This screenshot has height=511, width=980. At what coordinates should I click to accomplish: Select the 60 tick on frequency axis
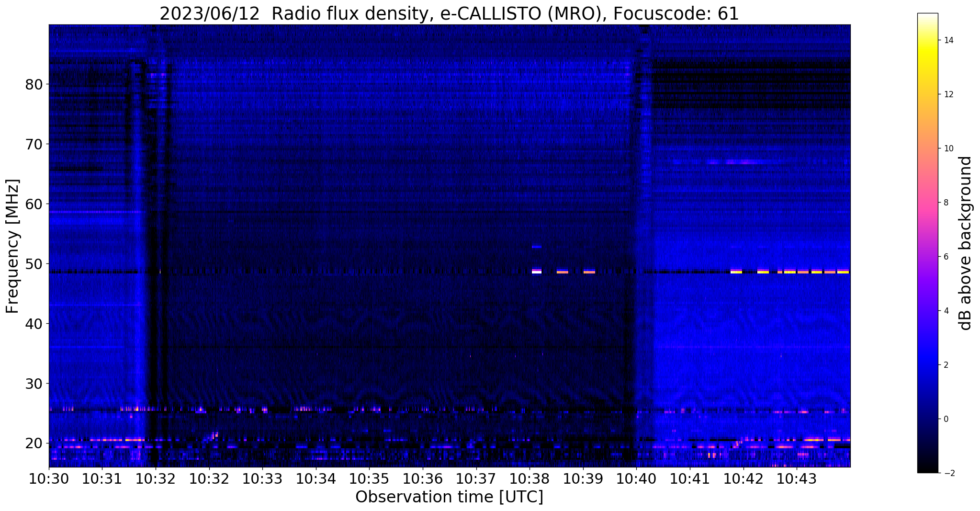[34, 204]
